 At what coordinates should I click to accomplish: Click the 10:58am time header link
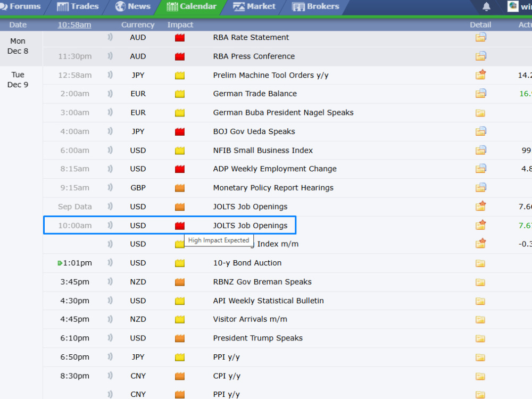coord(74,25)
